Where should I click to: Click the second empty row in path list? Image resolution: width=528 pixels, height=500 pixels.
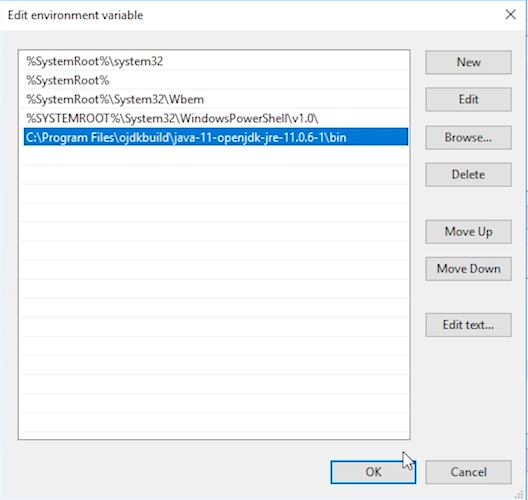[x=216, y=175]
